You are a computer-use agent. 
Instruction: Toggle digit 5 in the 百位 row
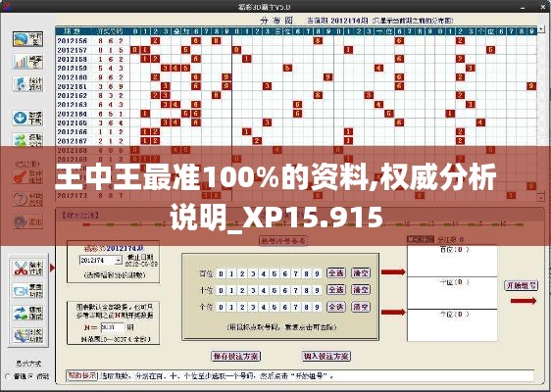pos(275,273)
